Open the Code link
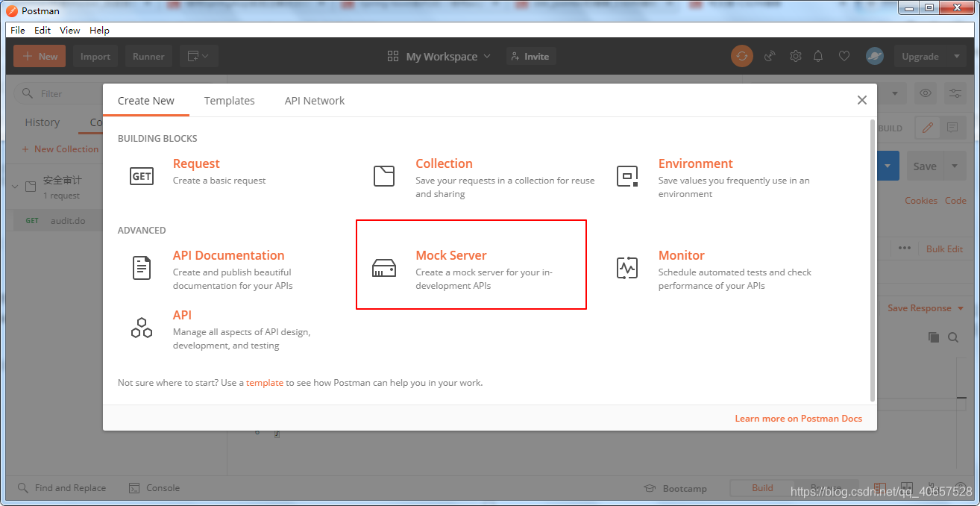Screen dimensions: 980x506 pos(955,200)
